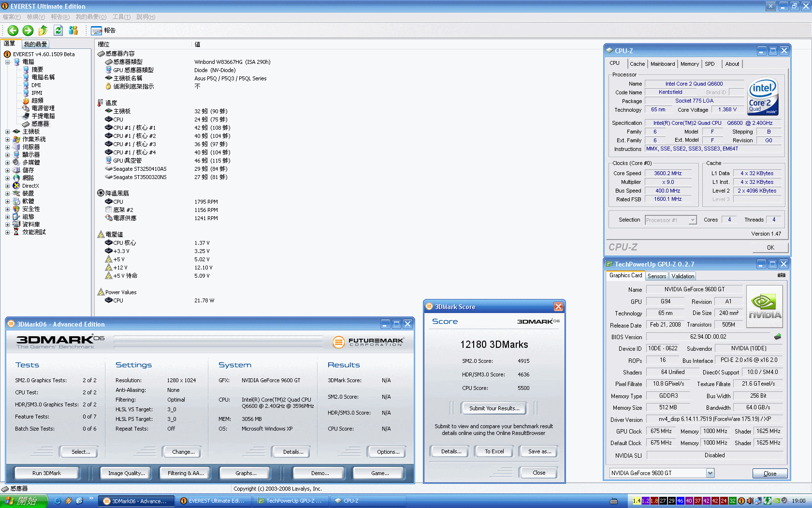Click the 開始 Start button
Screen dimensions: 812x508
click(24, 501)
